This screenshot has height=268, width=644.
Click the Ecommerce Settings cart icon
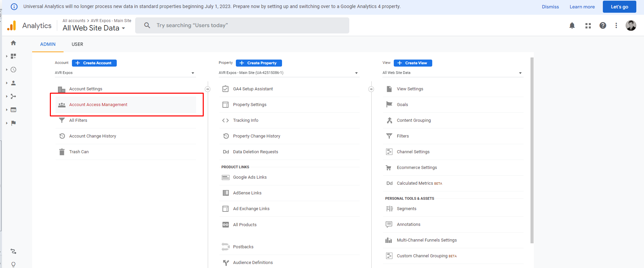coord(389,168)
